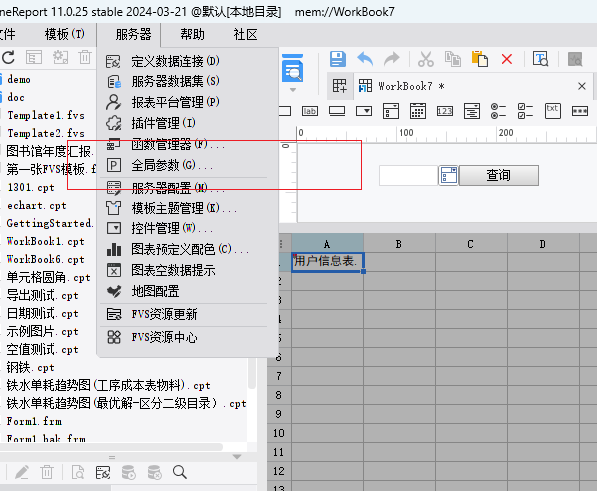This screenshot has height=491, width=597.
Task: Expand dropdown arrow below preview icon
Action: click(x=293, y=90)
